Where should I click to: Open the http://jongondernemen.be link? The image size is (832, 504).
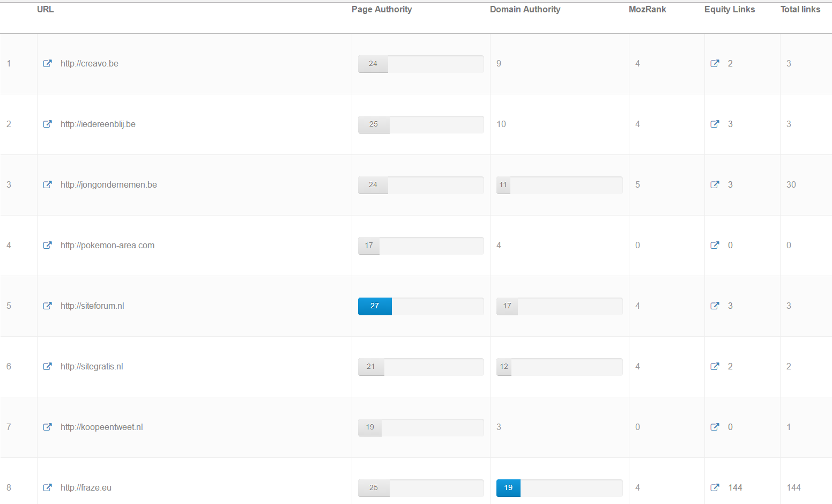109,184
